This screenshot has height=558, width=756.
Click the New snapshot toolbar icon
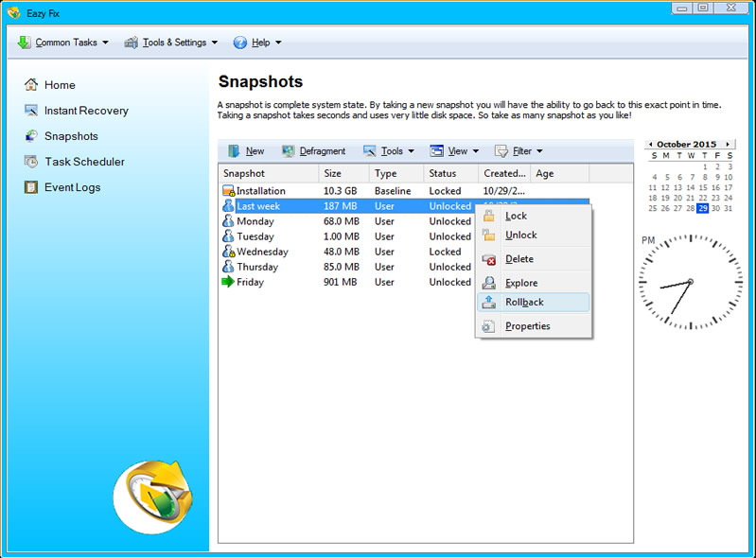click(x=234, y=151)
